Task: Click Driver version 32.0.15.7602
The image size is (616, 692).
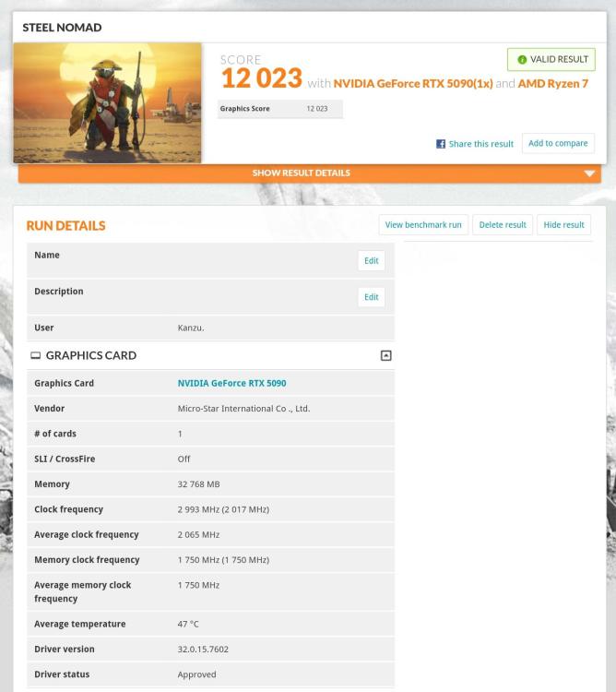Action: click(203, 650)
